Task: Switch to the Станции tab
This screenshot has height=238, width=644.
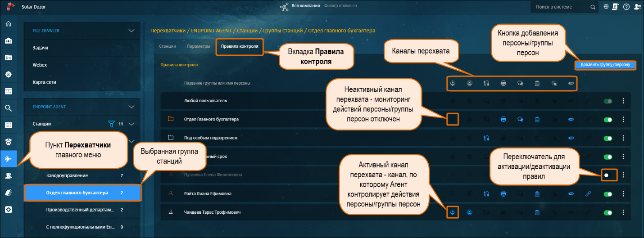Action: point(168,46)
